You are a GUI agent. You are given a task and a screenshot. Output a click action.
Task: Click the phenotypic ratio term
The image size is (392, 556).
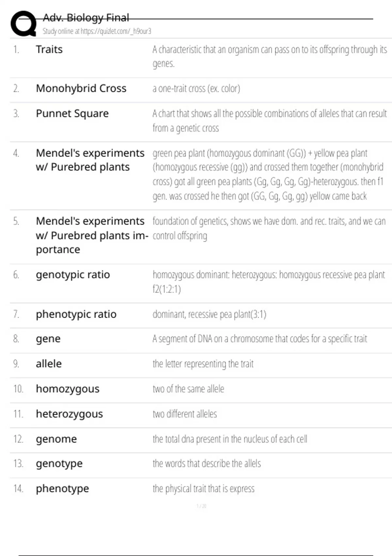click(x=76, y=314)
